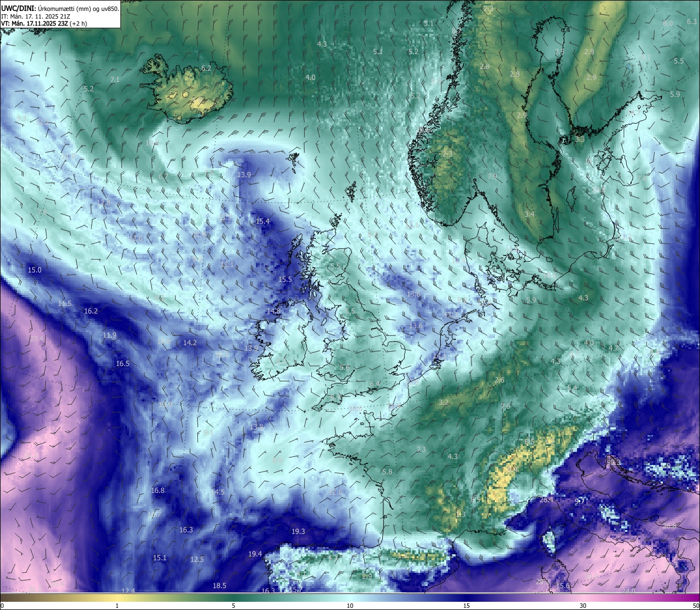Click the 4.7 value over eastern Europe
Image resolution: width=700 pixels, height=610 pixels.
coord(614,348)
